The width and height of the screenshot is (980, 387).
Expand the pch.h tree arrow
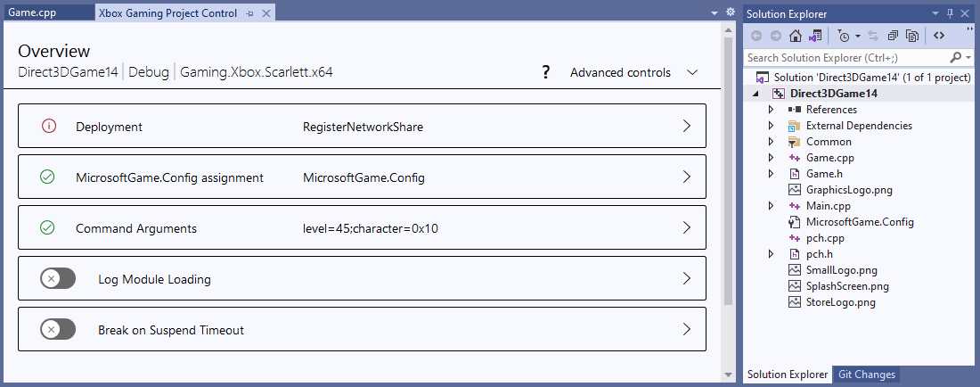[x=772, y=254]
